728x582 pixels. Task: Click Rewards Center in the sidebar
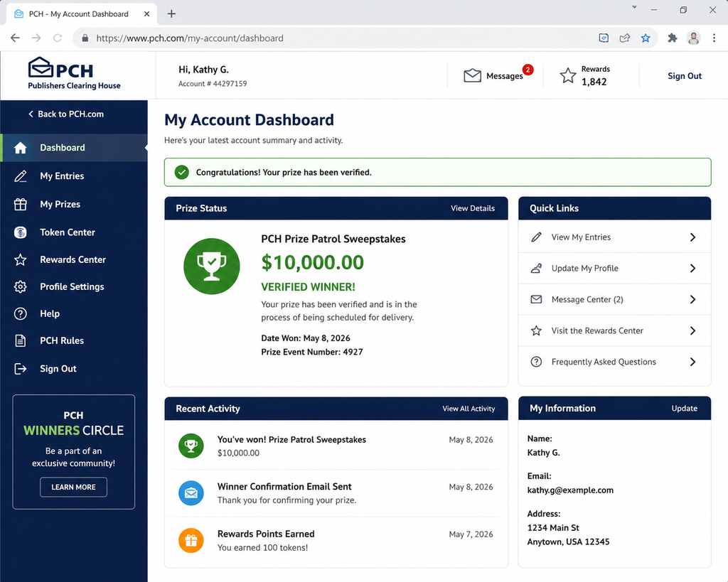[x=73, y=259]
